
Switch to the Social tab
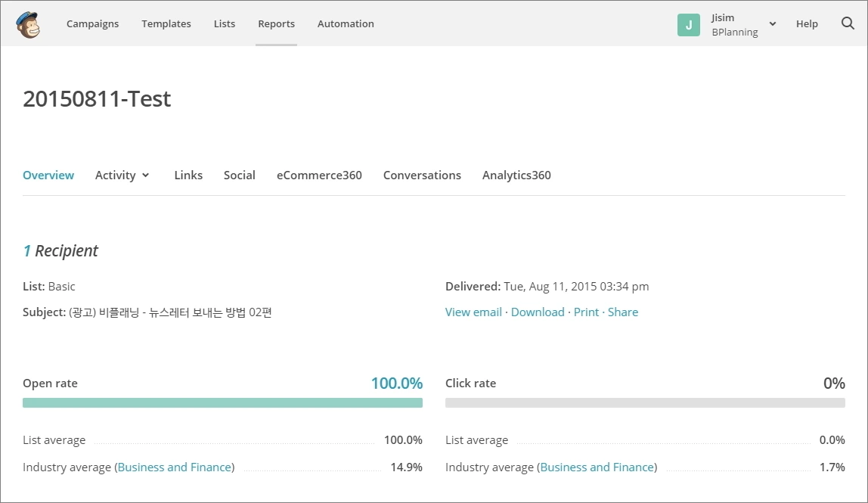pyautogui.click(x=240, y=175)
